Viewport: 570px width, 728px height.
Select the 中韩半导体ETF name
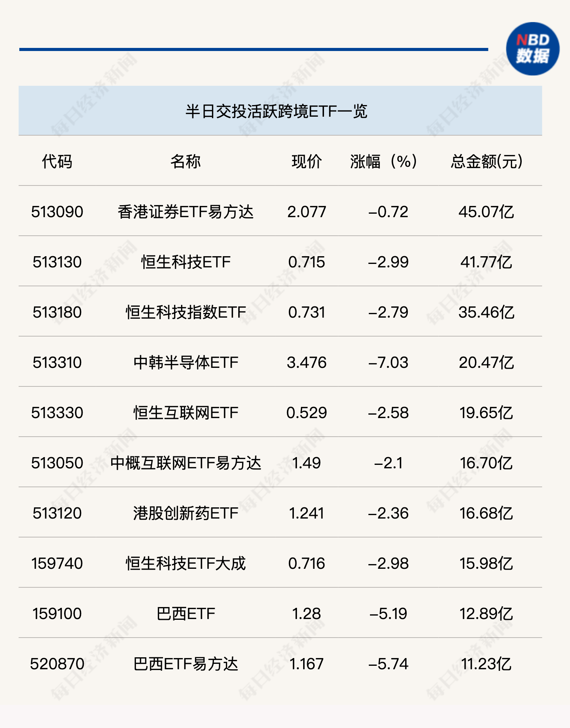click(185, 362)
